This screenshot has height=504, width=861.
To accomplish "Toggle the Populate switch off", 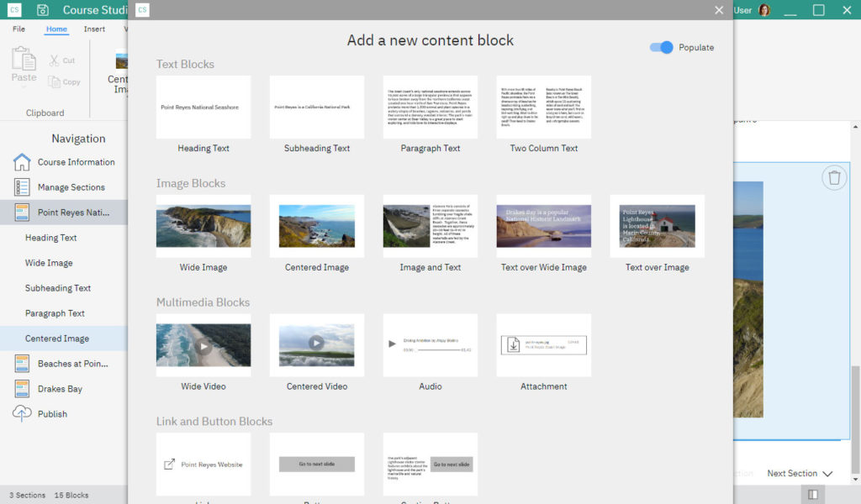I will [662, 48].
